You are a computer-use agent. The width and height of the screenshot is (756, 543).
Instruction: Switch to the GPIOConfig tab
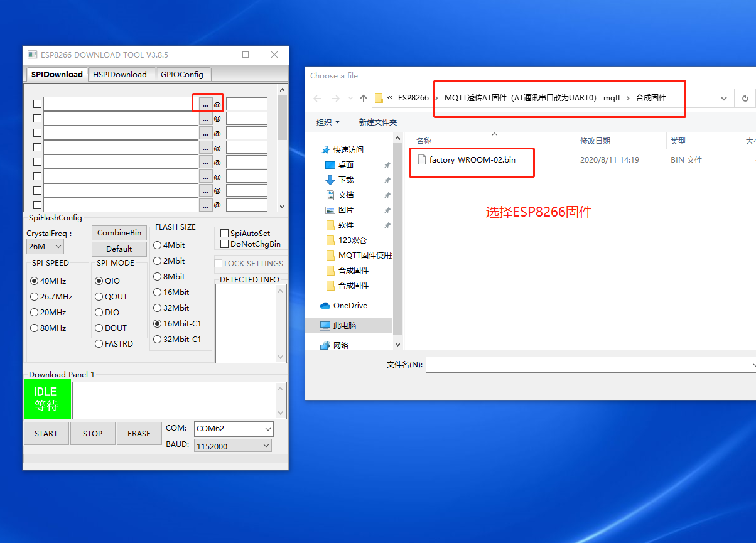pyautogui.click(x=183, y=74)
